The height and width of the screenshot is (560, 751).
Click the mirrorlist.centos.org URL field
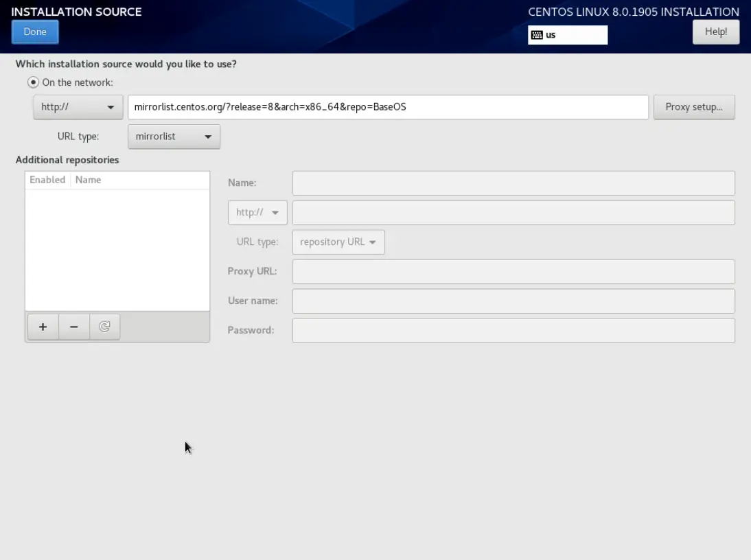(388, 107)
